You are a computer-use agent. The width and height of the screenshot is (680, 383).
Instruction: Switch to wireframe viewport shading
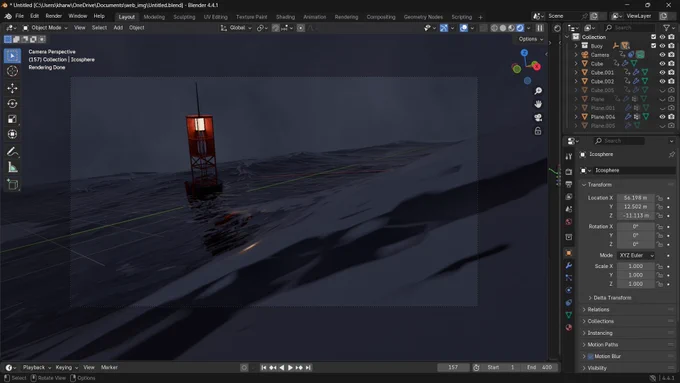(494, 28)
